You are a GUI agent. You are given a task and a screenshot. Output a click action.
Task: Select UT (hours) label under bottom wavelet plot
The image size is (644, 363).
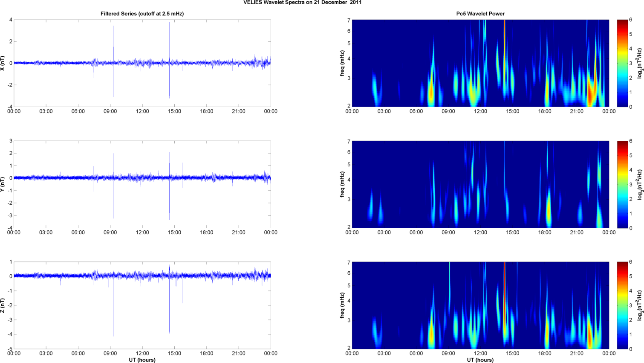480,360
